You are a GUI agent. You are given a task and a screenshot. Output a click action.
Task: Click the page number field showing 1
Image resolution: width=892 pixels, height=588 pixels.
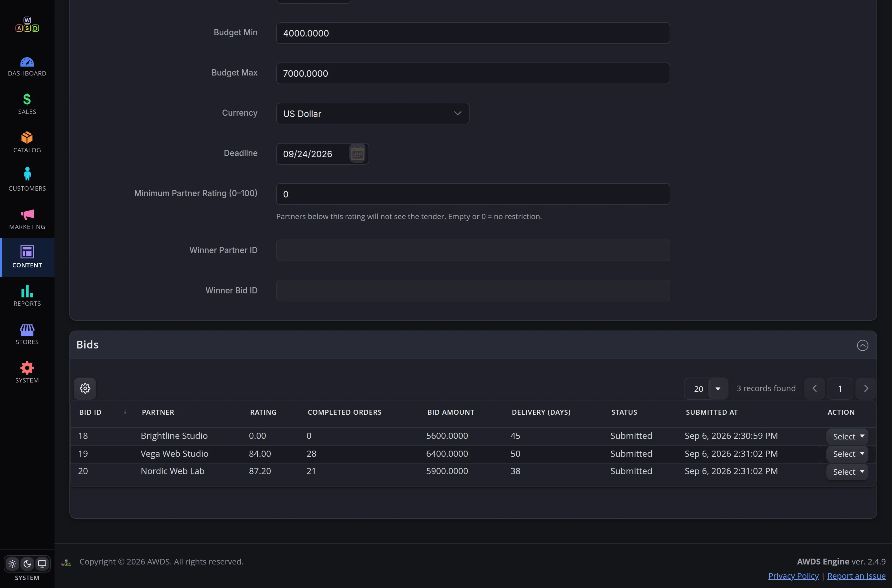coord(840,388)
